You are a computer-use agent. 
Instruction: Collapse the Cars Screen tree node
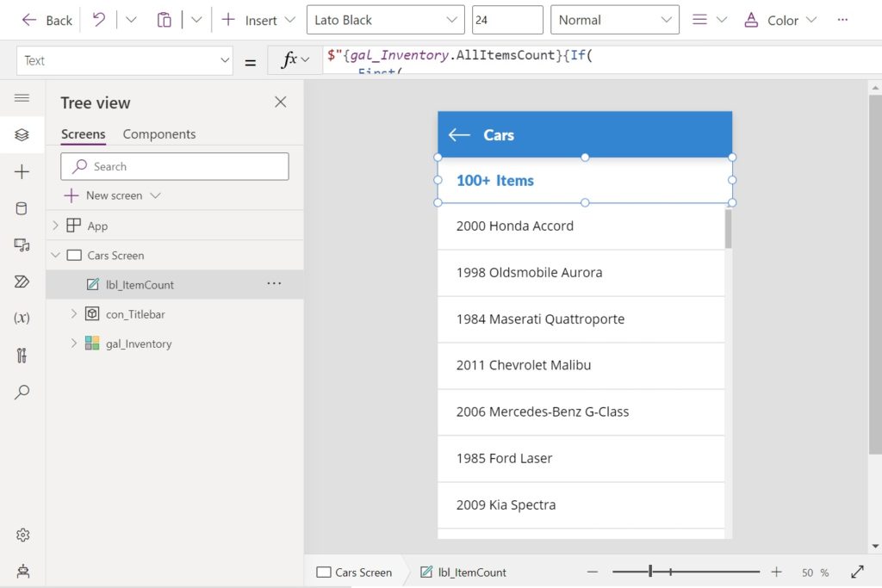(55, 255)
